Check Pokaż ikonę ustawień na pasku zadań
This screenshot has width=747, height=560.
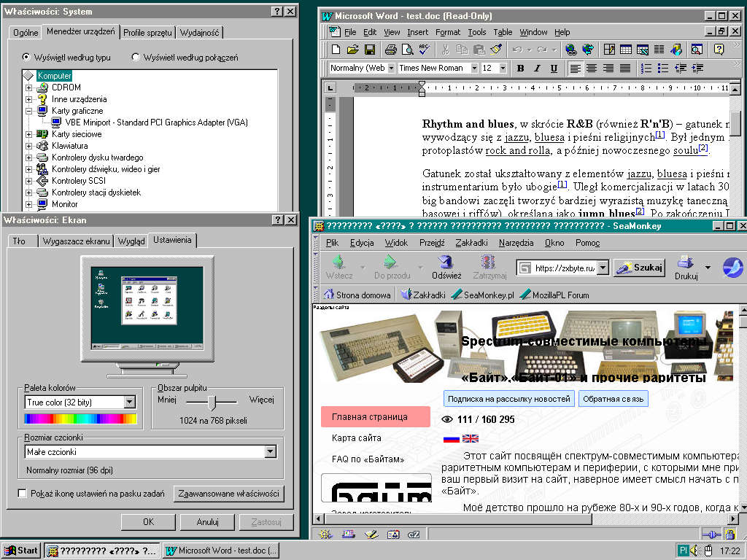click(x=22, y=494)
